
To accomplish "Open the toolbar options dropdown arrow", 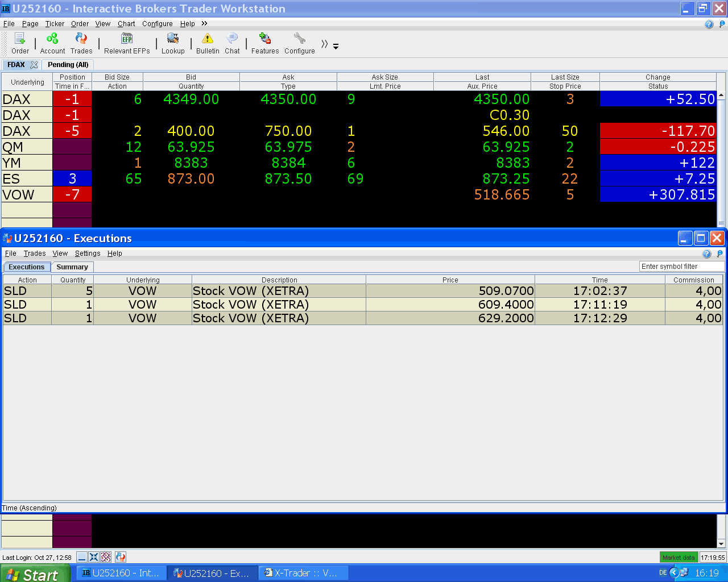I will (336, 47).
